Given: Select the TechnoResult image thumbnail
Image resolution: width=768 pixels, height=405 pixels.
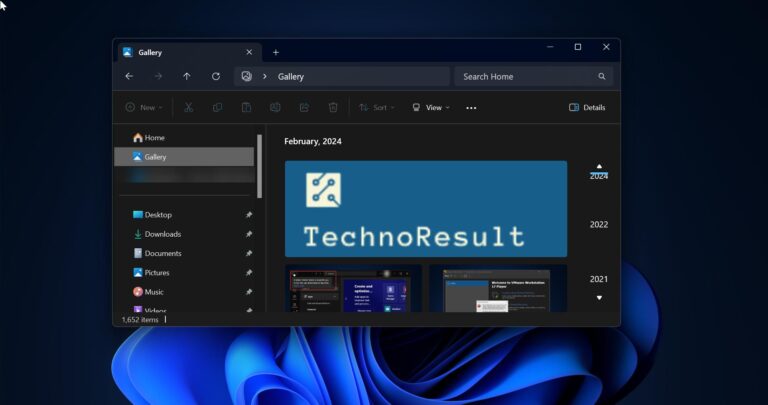Looking at the screenshot, I should 426,209.
